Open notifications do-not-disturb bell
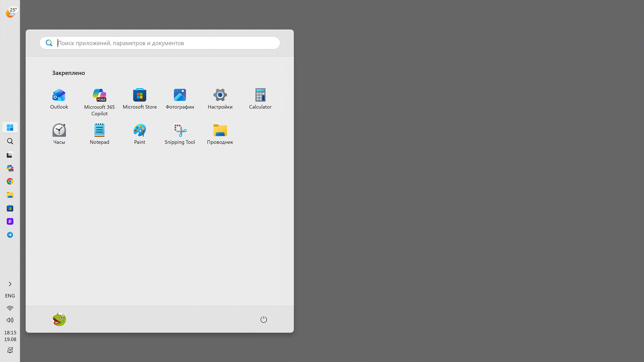The width and height of the screenshot is (644, 362). click(x=10, y=350)
